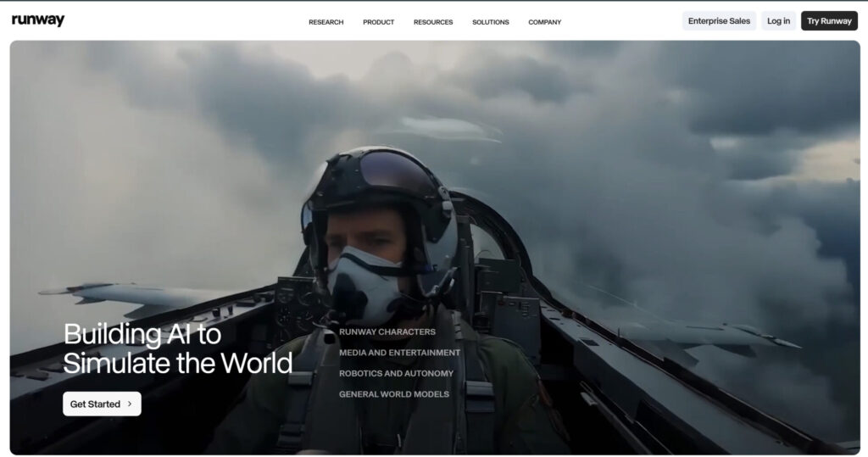Expand the SOLUTIONS navigation menu
The width and height of the screenshot is (868, 457).
(x=491, y=22)
